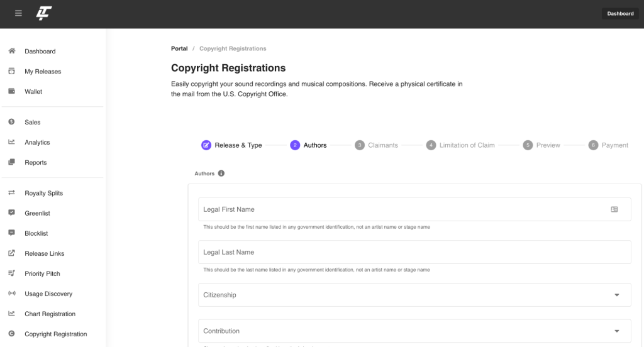Select the Claimants step label

(383, 145)
